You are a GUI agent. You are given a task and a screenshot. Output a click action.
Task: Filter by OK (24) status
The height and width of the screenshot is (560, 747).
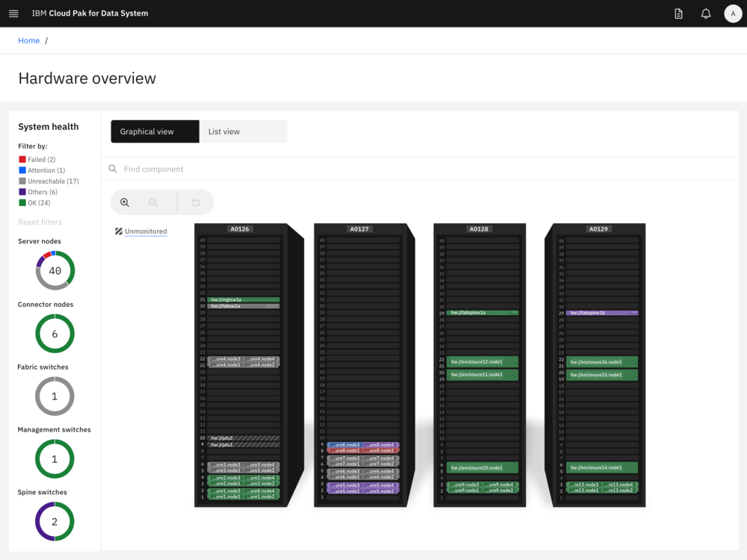point(34,203)
